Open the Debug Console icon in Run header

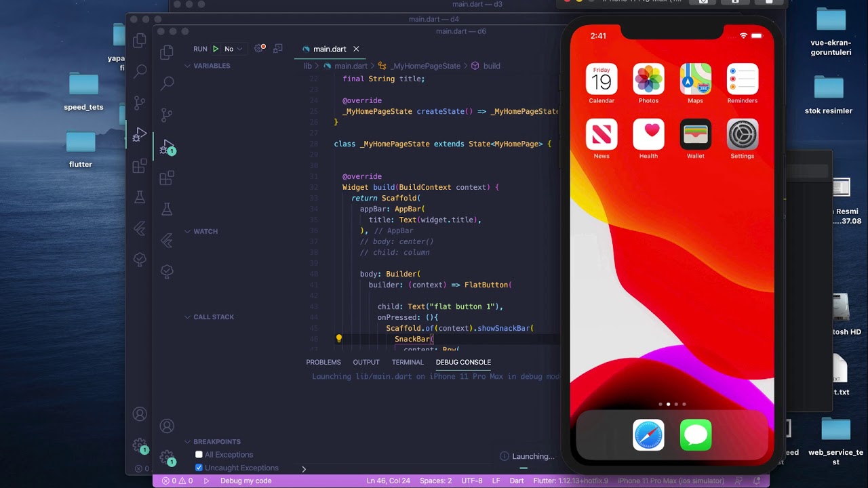tap(278, 49)
